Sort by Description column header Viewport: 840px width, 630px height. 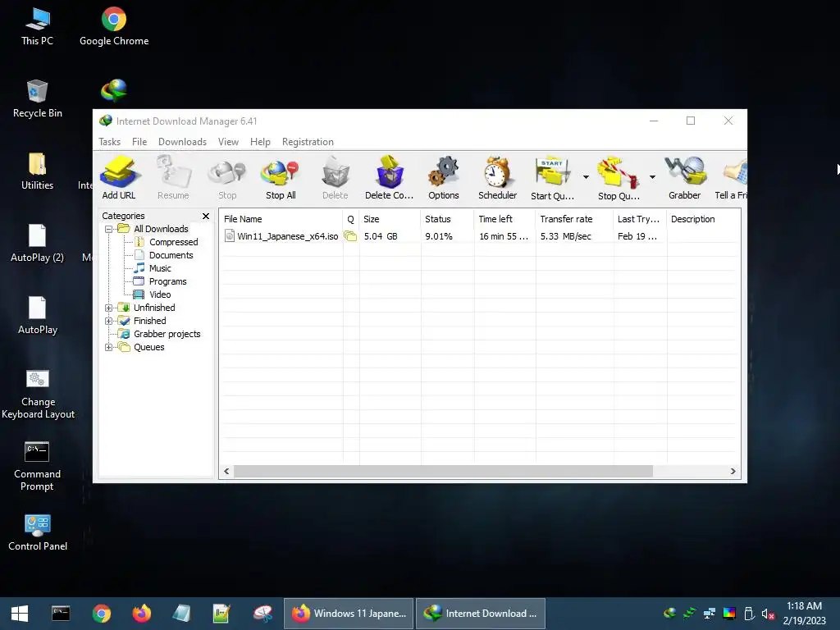coord(703,219)
